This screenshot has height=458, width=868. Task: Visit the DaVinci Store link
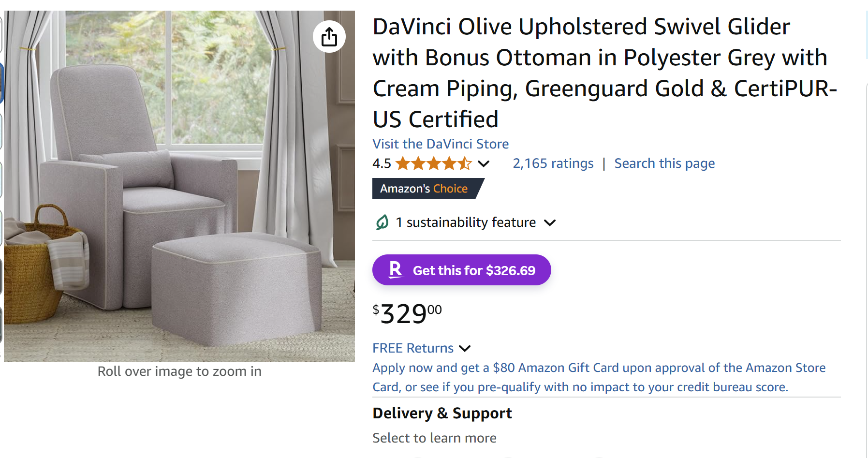coord(441,144)
